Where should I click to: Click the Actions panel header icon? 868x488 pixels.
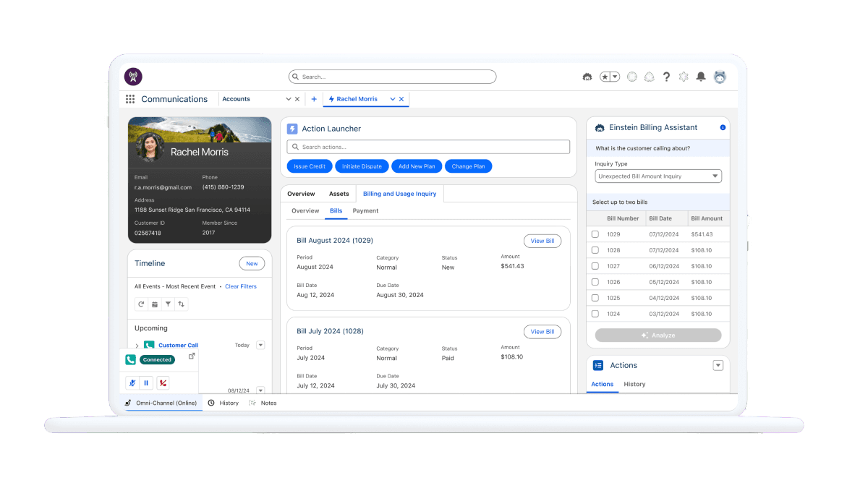click(x=598, y=366)
